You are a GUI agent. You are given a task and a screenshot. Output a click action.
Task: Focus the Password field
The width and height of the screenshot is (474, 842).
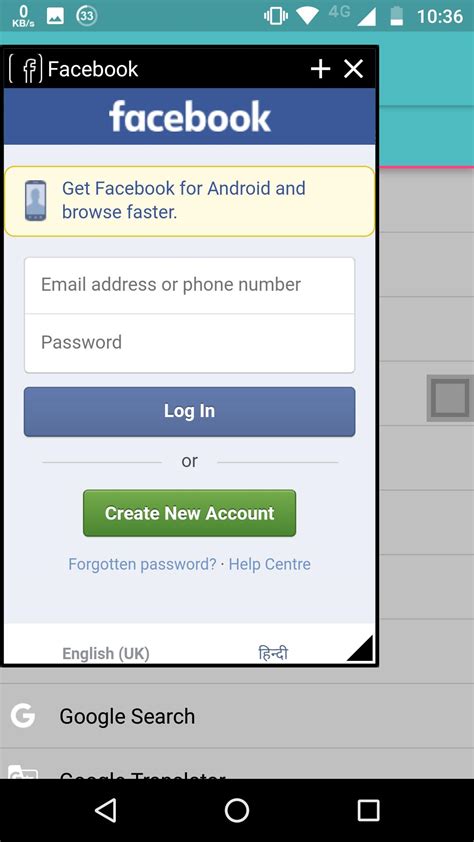(189, 343)
